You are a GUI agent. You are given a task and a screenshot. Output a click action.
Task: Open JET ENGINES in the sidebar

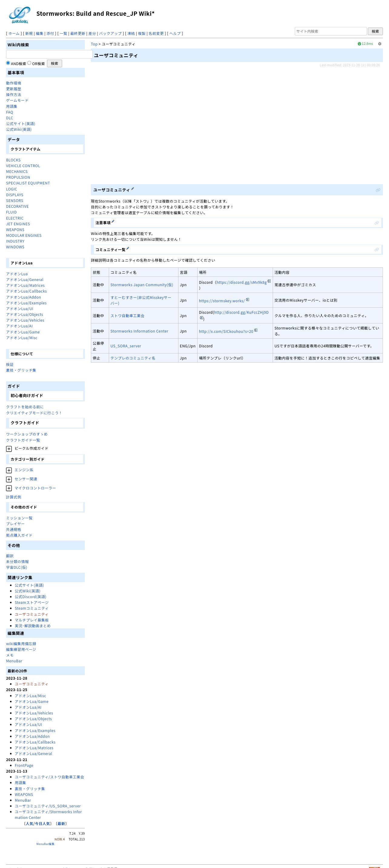18,224
